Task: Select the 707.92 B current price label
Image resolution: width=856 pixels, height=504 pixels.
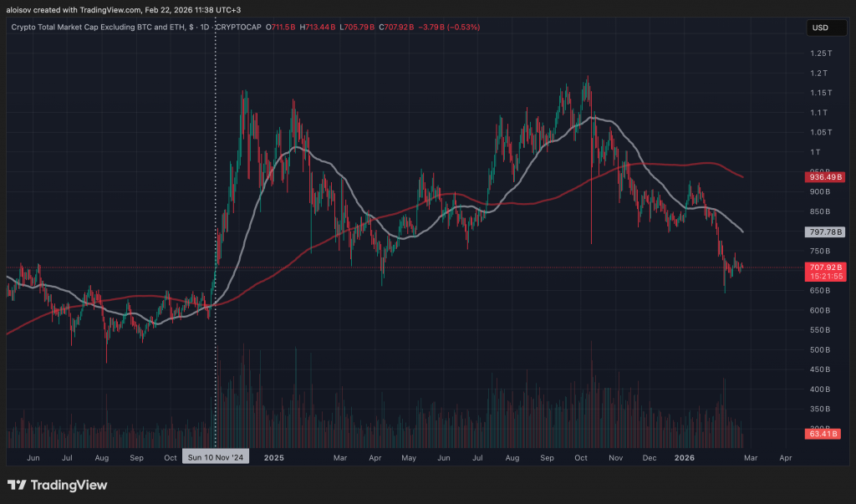Action: click(x=820, y=267)
